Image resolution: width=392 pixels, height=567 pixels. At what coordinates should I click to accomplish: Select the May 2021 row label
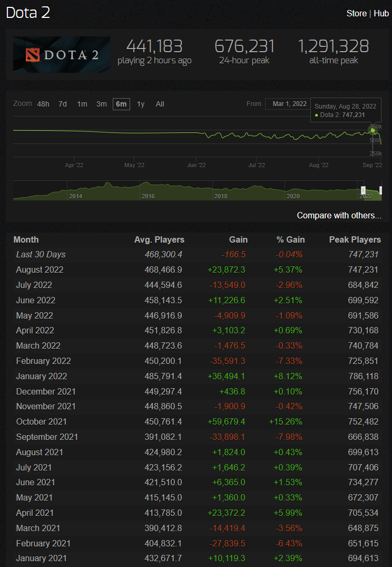click(34, 497)
